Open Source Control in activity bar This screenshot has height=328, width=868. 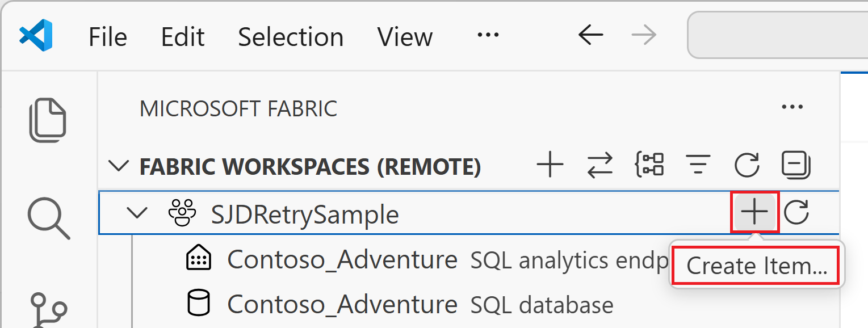49,310
